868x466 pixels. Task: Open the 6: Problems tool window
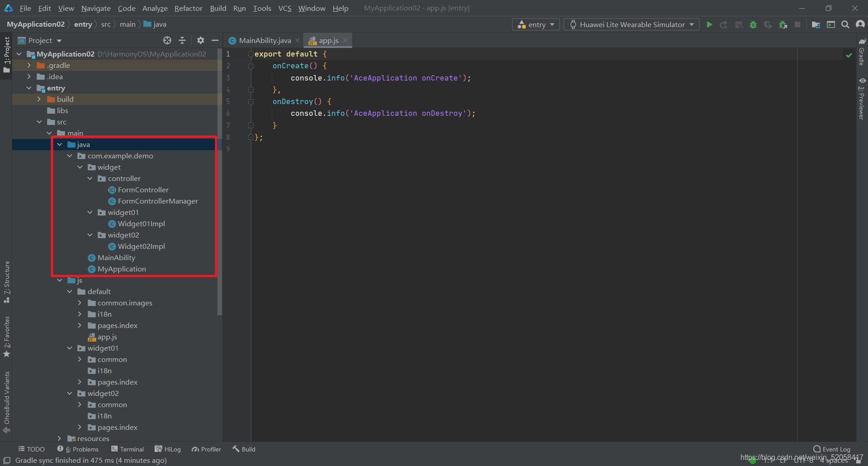click(78, 449)
